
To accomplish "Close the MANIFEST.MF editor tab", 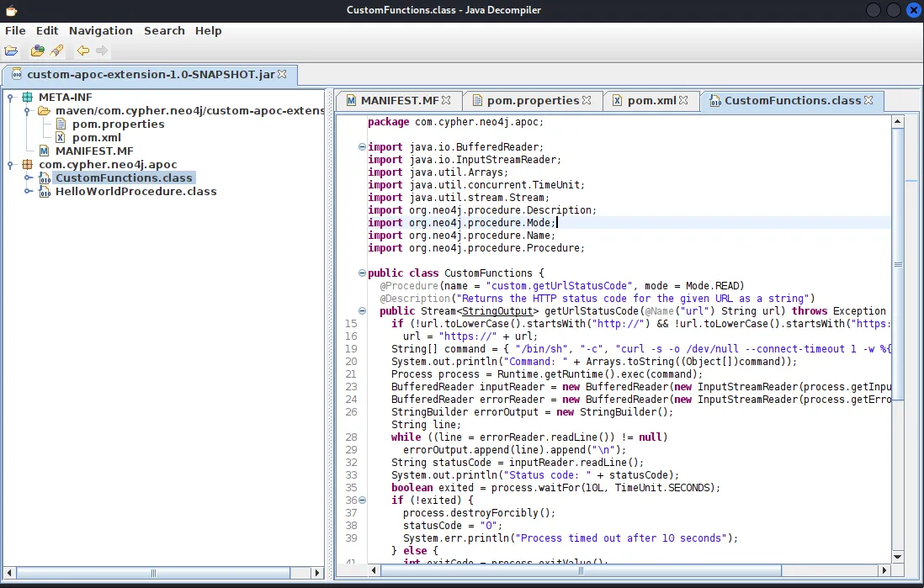I will [x=446, y=101].
